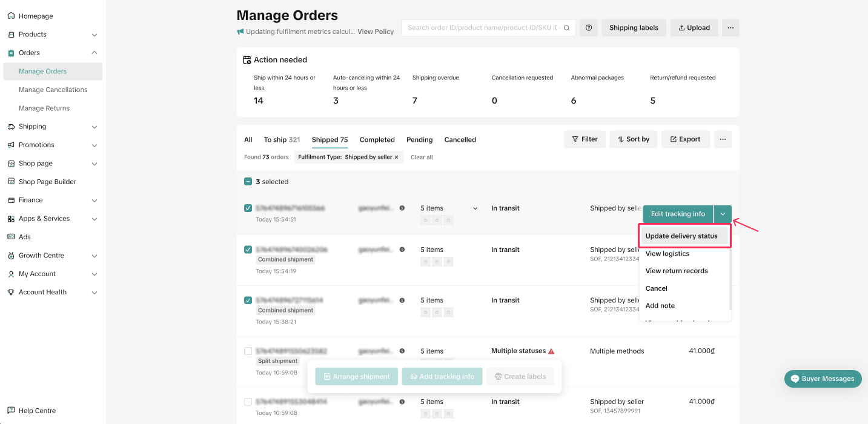This screenshot has height=424, width=868.
Task: Click the help question mark icon
Action: pos(588,28)
